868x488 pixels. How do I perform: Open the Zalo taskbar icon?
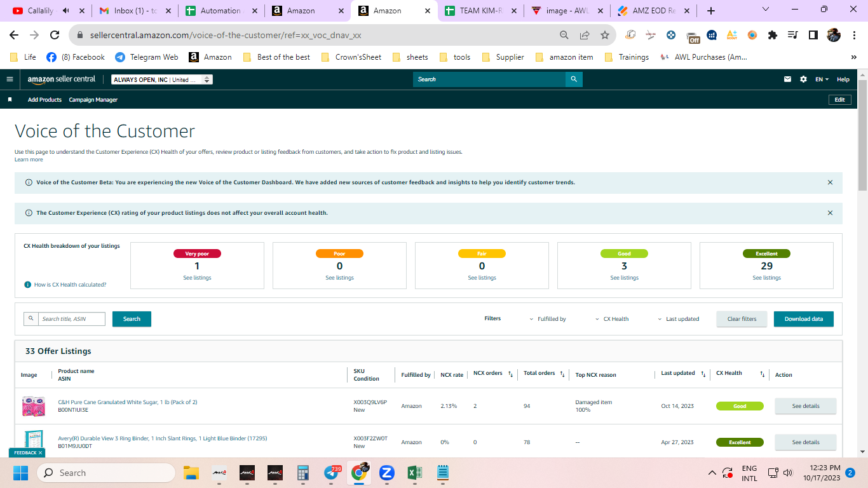pyautogui.click(x=386, y=473)
